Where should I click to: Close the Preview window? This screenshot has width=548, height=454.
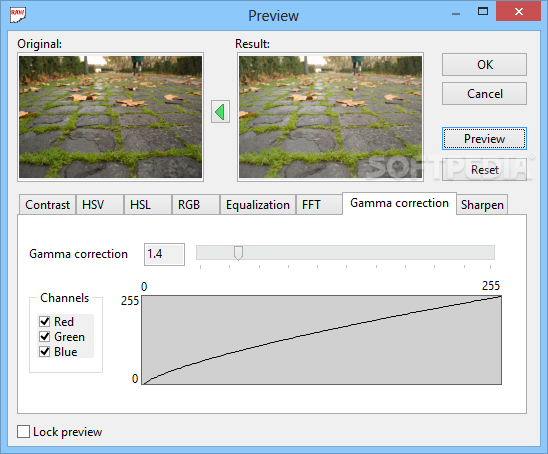(x=519, y=12)
